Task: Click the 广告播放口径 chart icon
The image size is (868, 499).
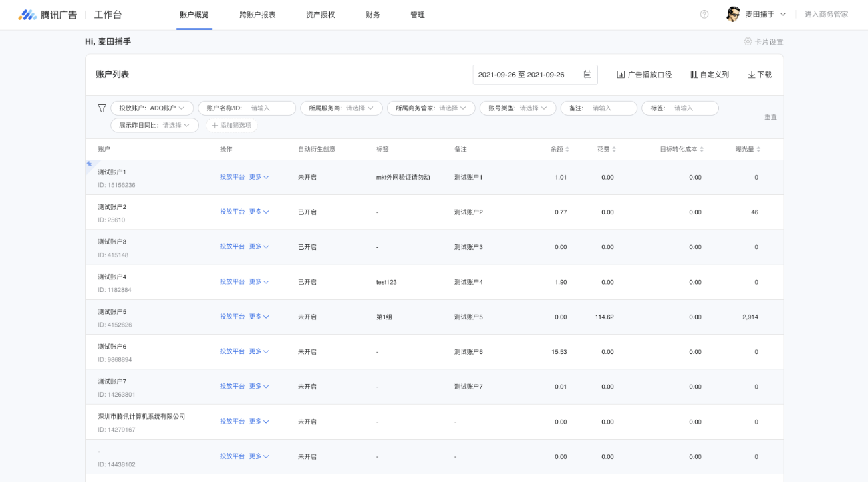Action: tap(621, 75)
